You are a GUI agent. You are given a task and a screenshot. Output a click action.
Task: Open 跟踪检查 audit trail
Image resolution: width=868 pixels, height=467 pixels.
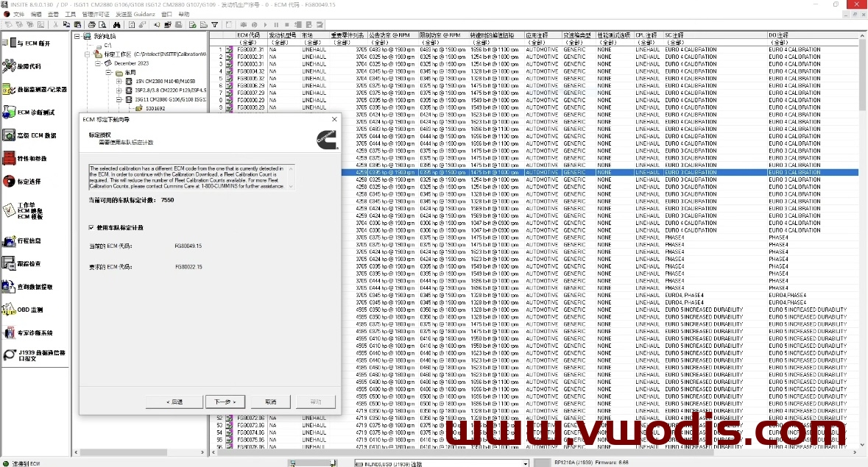[x=22, y=263]
